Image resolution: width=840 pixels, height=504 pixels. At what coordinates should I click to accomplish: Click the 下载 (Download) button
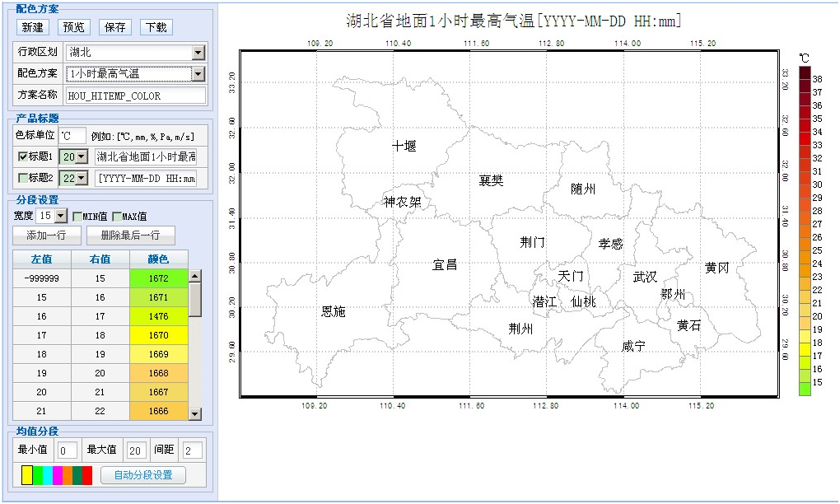pos(156,27)
